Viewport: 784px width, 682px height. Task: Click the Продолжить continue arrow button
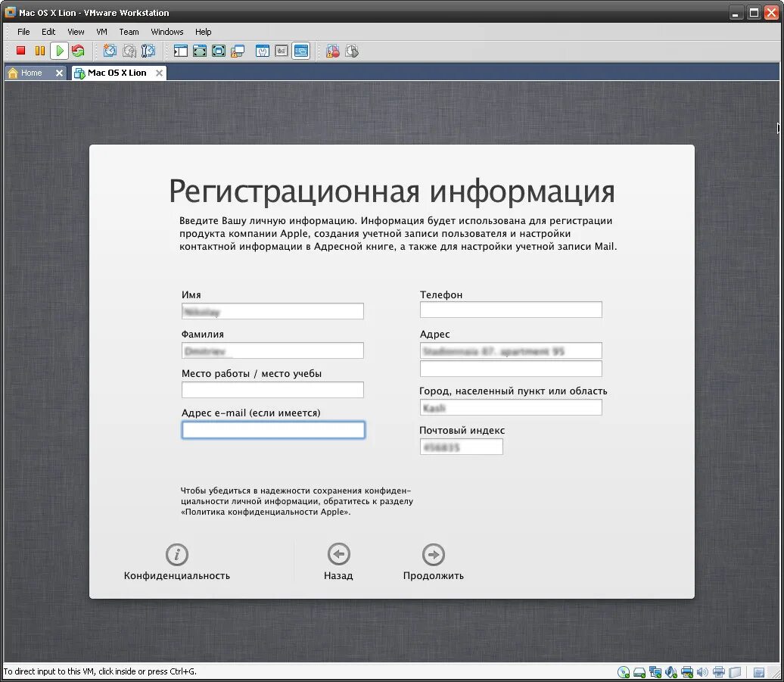pyautogui.click(x=434, y=554)
